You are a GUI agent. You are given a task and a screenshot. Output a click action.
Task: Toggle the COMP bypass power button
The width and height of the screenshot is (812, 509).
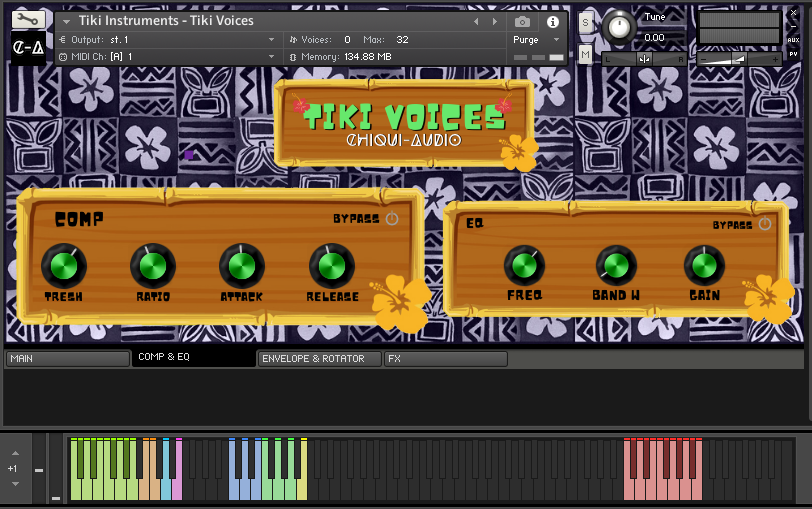click(x=392, y=219)
